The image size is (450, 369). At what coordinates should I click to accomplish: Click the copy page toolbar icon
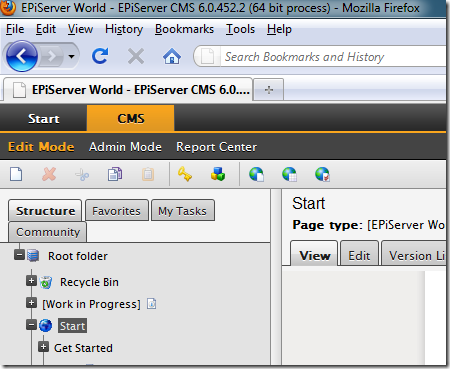(115, 174)
